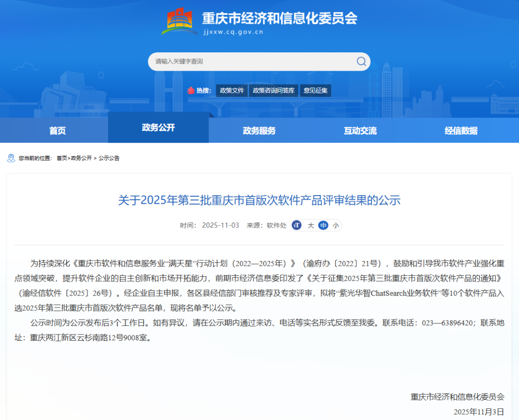Click the committee emblem logo
This screenshot has width=519, height=420.
(x=179, y=21)
